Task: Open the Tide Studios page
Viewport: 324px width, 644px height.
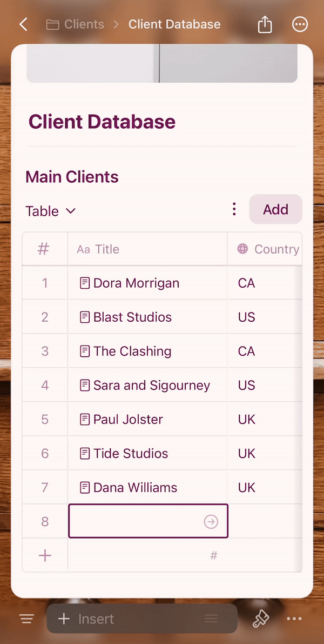Action: (x=130, y=453)
